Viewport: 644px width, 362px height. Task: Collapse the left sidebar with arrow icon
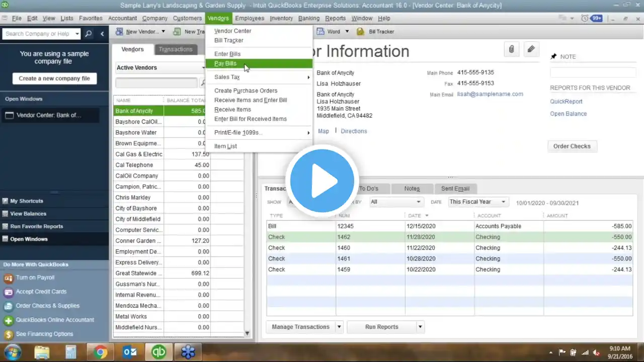coord(102,34)
